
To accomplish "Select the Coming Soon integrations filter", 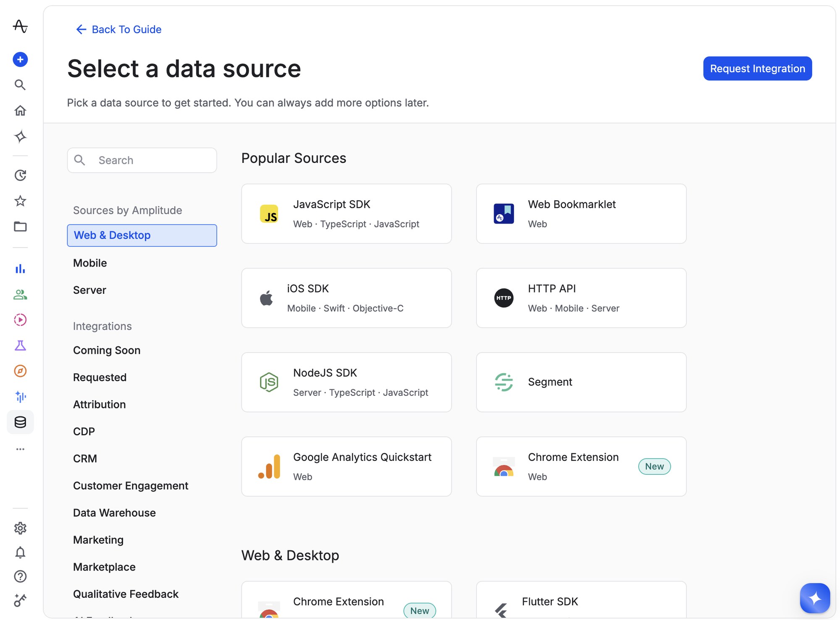I will 107,350.
